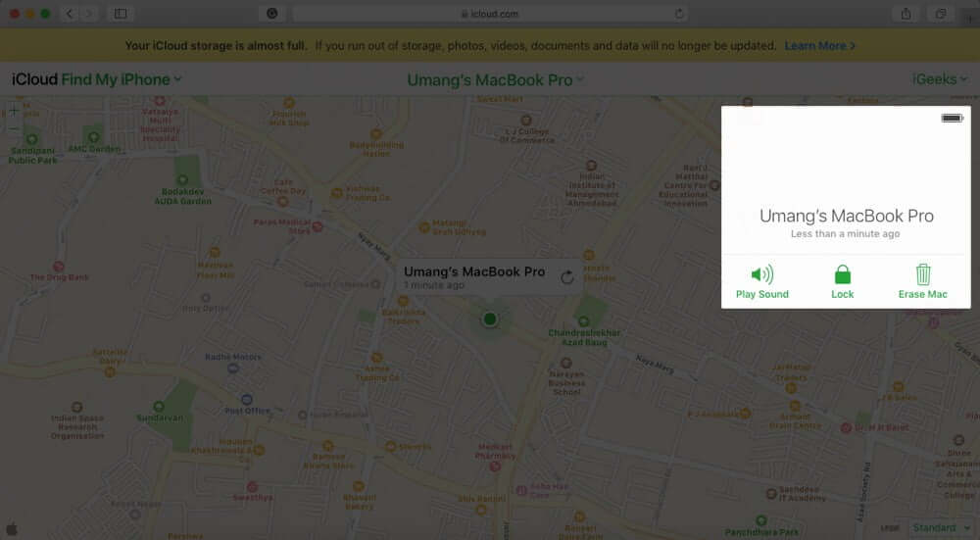
Task: Click Panchdhara Park marker
Action: coord(761,520)
